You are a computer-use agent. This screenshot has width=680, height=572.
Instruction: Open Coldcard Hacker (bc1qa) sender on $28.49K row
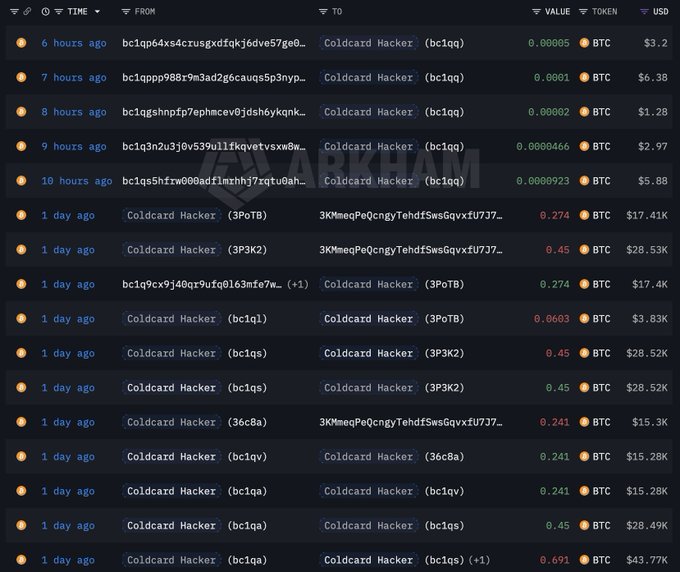tap(171, 526)
